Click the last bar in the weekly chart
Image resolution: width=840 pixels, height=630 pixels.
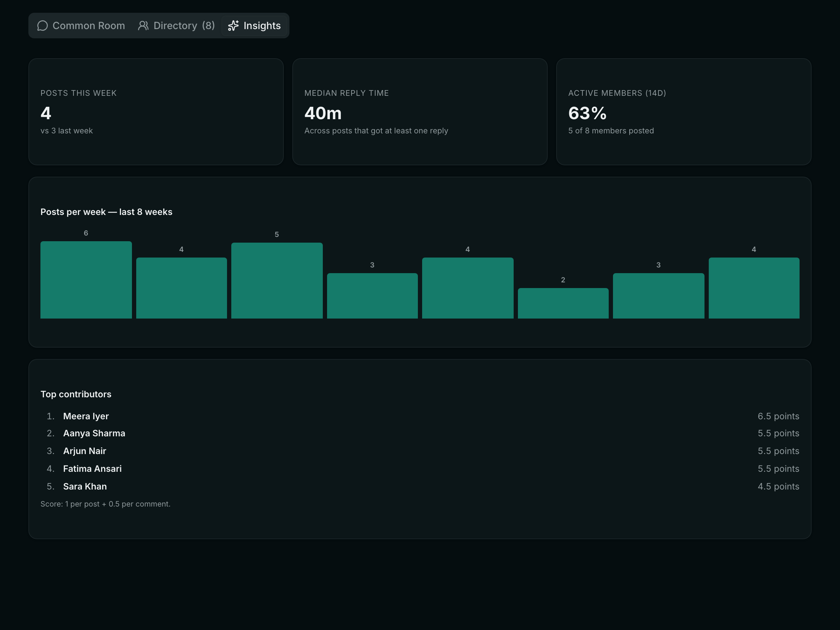[754, 288]
